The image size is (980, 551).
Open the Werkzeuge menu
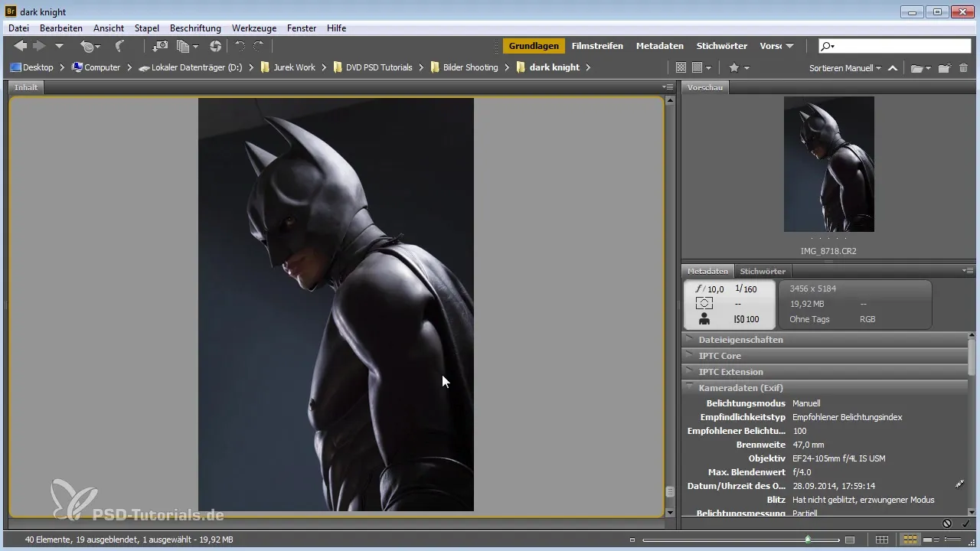click(254, 28)
